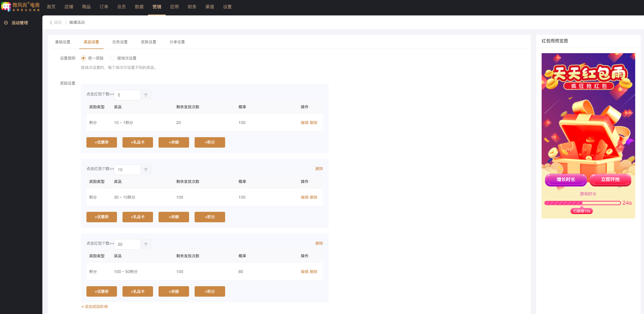Image resolution: width=644 pixels, height=314 pixels.
Task: Click +优惠券 in the first reward tier
Action: pos(102,142)
